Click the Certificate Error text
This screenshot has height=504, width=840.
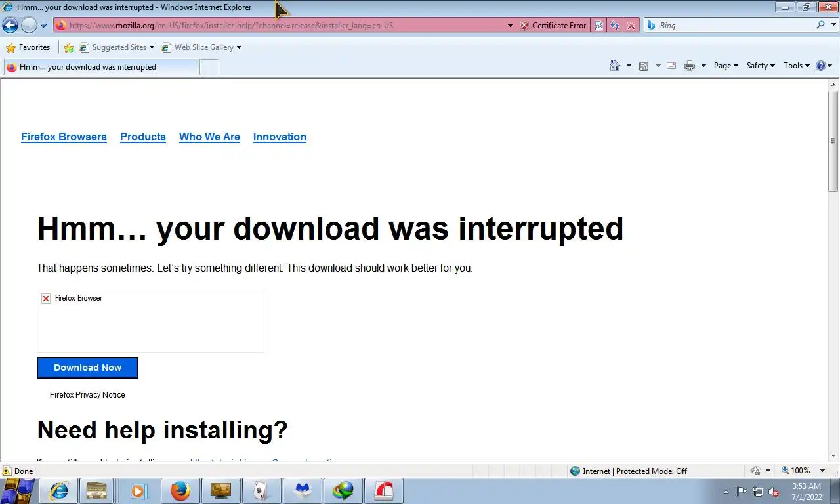pos(559,26)
